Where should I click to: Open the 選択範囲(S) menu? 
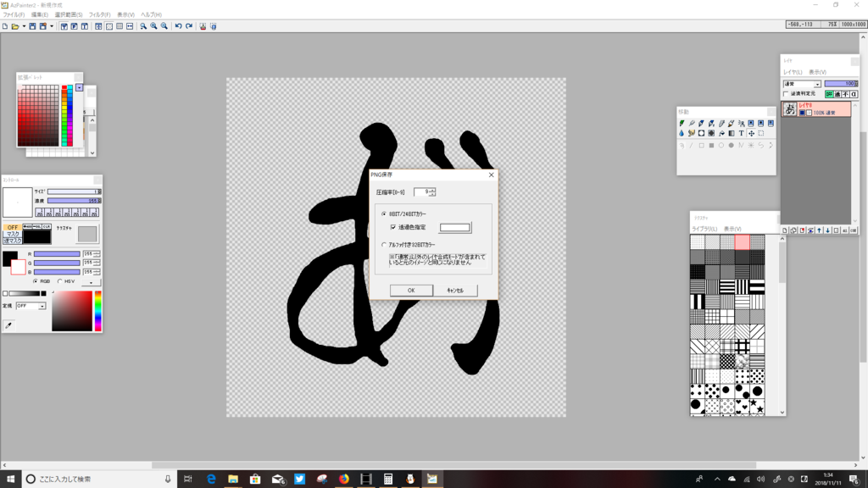click(x=69, y=15)
